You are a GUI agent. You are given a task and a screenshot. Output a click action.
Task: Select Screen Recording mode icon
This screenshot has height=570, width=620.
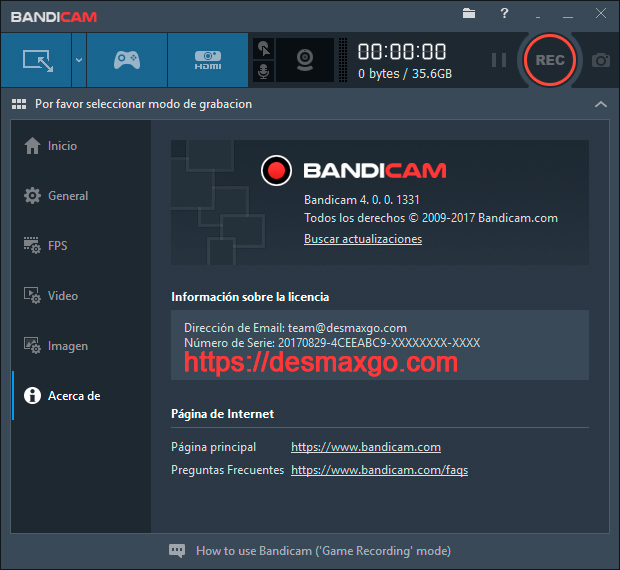(36, 60)
